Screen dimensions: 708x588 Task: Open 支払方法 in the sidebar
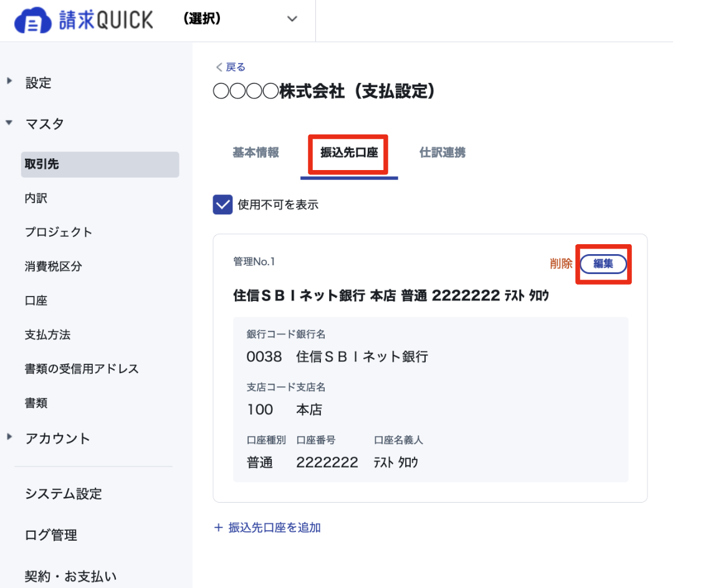48,335
